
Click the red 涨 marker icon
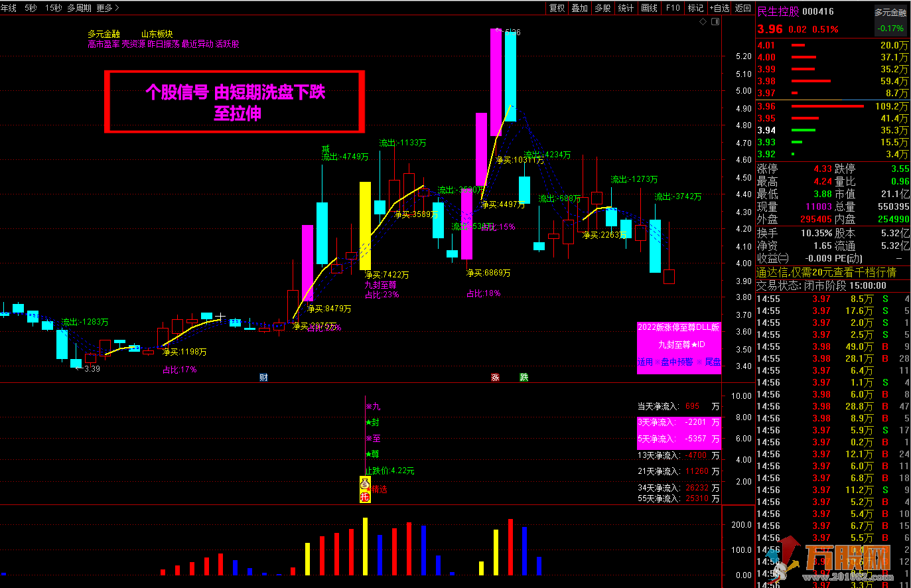coord(495,378)
